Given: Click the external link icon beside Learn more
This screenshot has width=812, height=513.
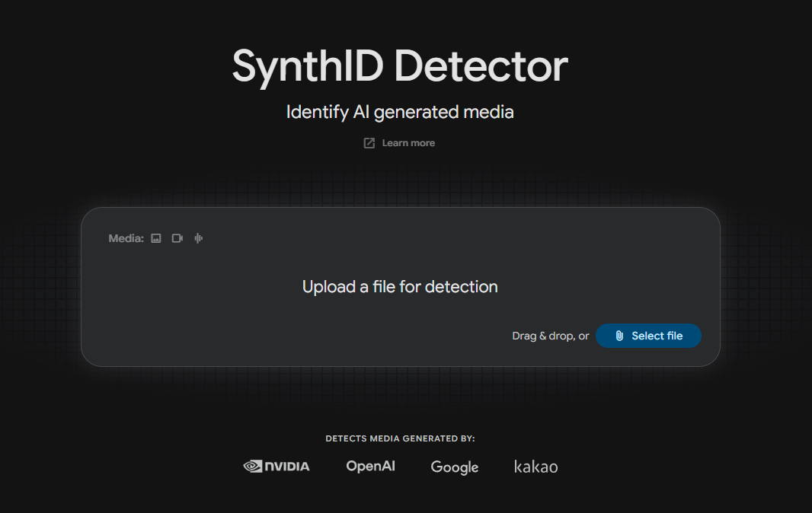Looking at the screenshot, I should pos(369,143).
